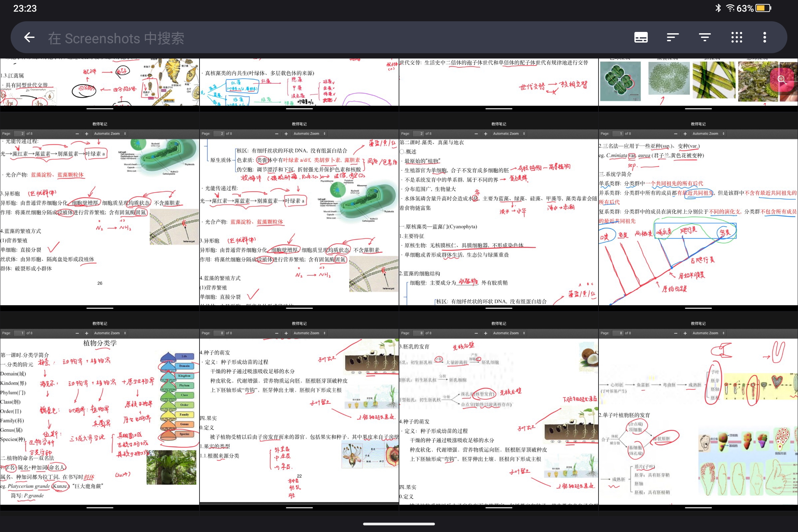The height and width of the screenshot is (532, 798).
Task: Tap the bottom navigation gesture handle
Action: pos(399,524)
